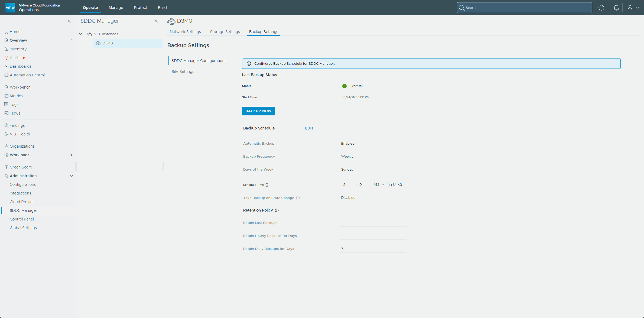This screenshot has height=318, width=644.
Task: Open Control Panel under Administration
Action: tap(22, 219)
